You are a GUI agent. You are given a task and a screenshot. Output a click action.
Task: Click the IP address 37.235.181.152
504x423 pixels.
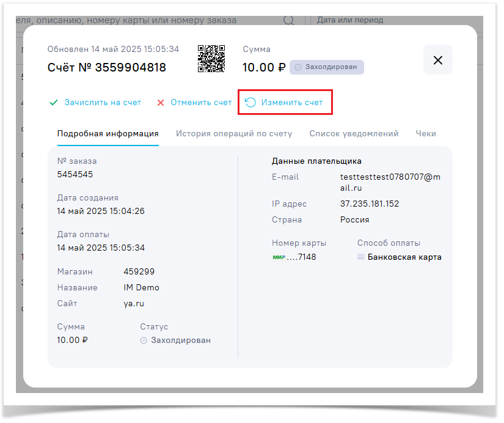tap(369, 204)
